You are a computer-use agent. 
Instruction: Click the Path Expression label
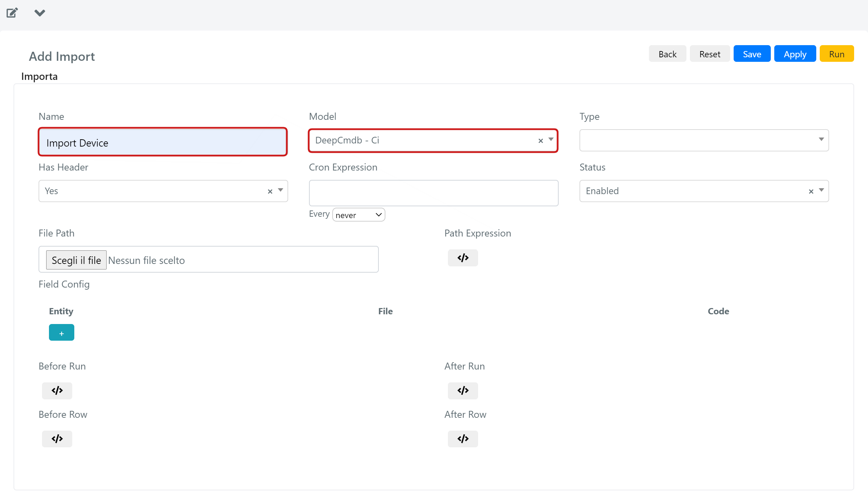pyautogui.click(x=478, y=233)
